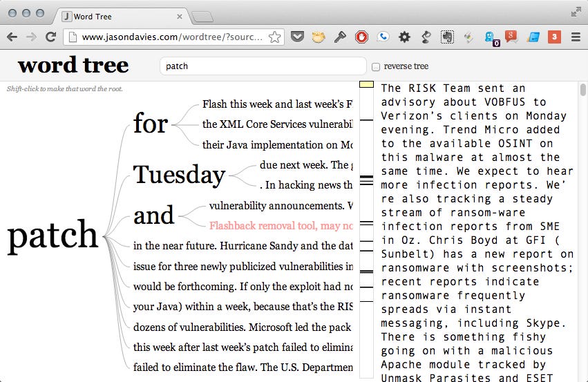Viewport: 588px width, 382px height.
Task: Reload the Word Tree page
Action: coord(50,37)
